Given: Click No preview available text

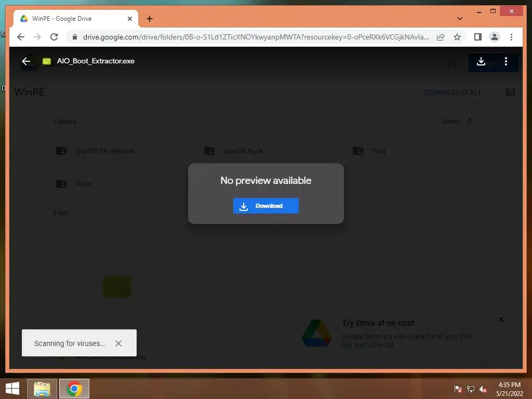Looking at the screenshot, I should point(265,180).
